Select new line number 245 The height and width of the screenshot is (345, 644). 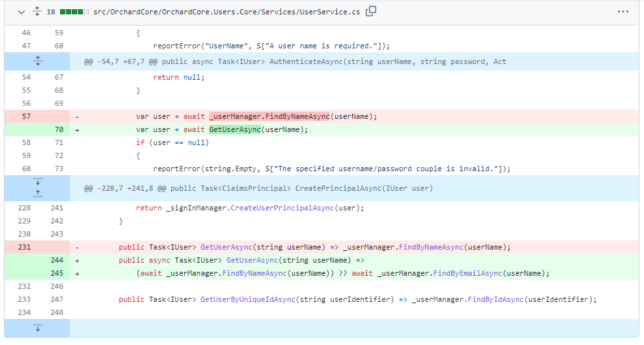(x=57, y=274)
